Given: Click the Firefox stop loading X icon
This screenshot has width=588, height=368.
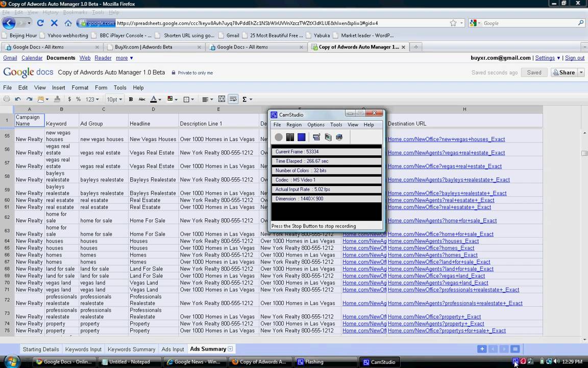Looking at the screenshot, I should tap(54, 23).
